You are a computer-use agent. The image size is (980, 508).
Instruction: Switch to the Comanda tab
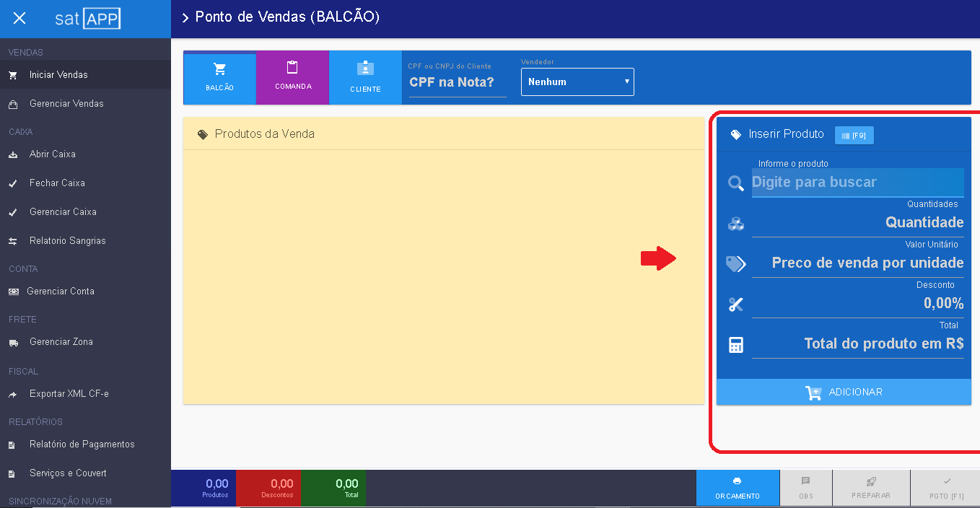coord(292,78)
